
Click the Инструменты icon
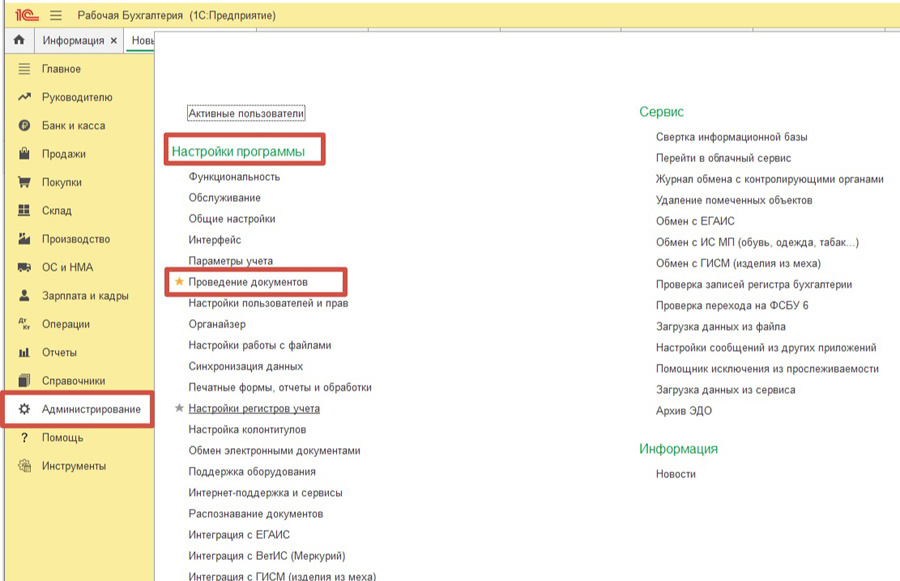24,466
